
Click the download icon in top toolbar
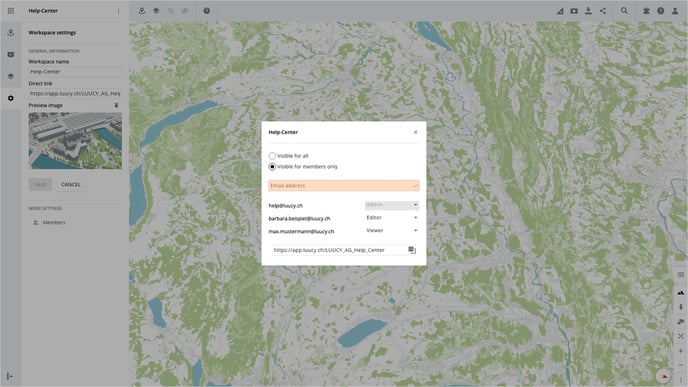click(x=588, y=11)
